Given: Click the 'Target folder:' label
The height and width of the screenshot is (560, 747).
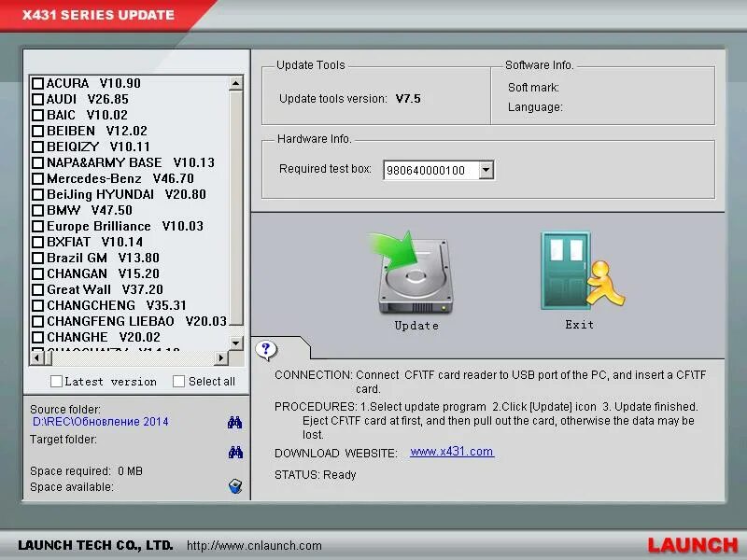Looking at the screenshot, I should [63, 440].
